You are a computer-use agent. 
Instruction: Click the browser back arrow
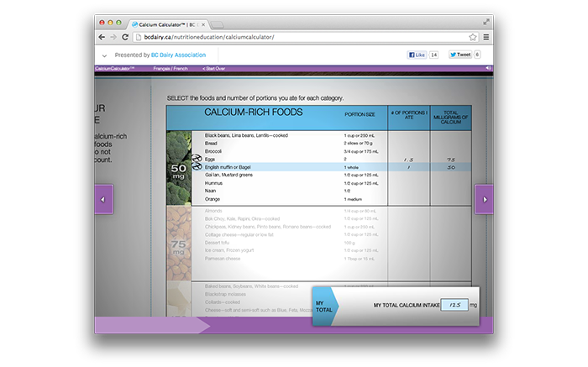tap(102, 37)
